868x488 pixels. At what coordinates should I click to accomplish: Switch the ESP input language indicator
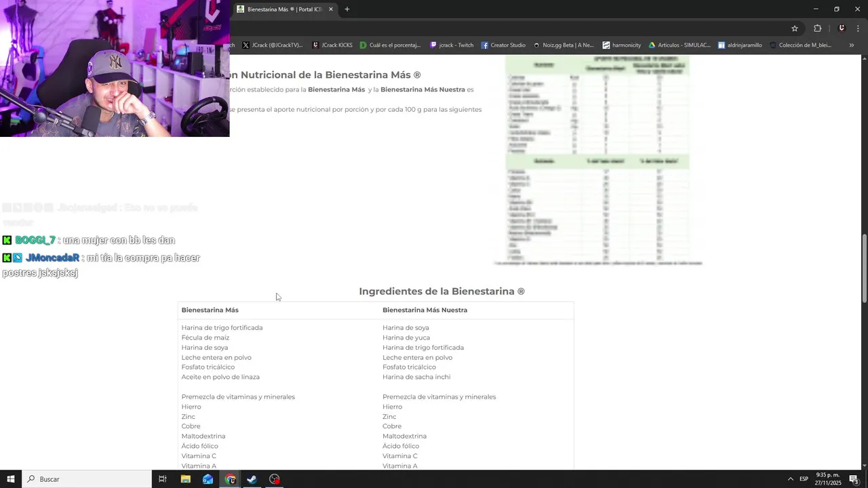pyautogui.click(x=804, y=479)
